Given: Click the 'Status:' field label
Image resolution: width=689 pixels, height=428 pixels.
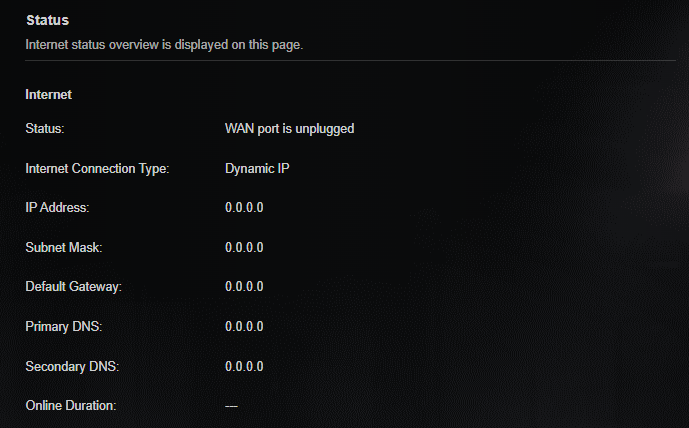Looking at the screenshot, I should [45, 129].
